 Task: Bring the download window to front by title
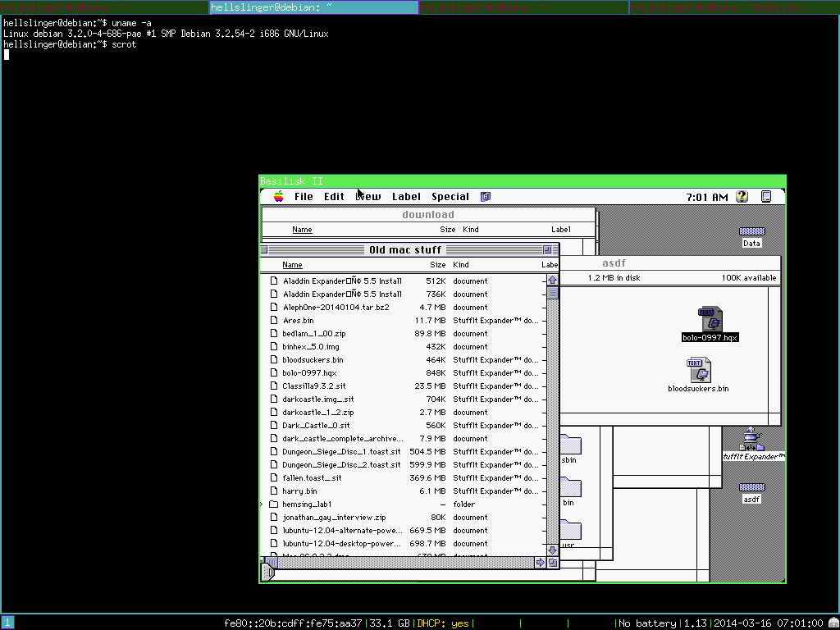[428, 214]
